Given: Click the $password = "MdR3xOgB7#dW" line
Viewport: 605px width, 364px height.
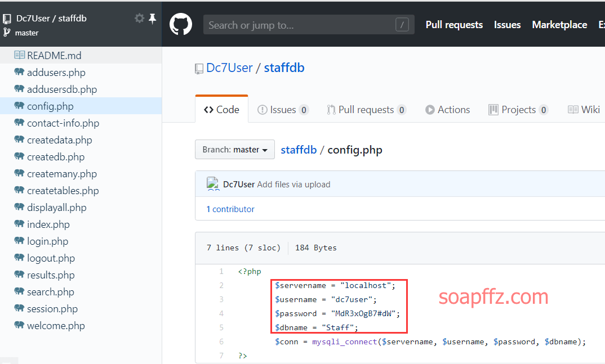Looking at the screenshot, I should tap(337, 313).
